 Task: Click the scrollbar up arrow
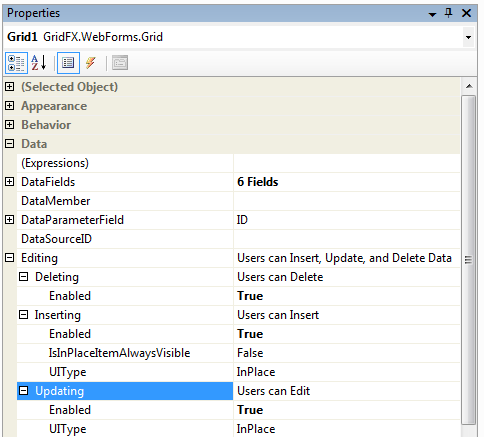pyautogui.click(x=469, y=86)
